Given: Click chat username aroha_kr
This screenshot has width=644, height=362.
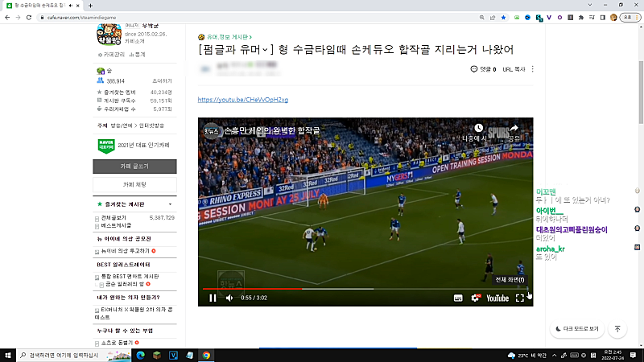Looking at the screenshot, I should (551, 249).
